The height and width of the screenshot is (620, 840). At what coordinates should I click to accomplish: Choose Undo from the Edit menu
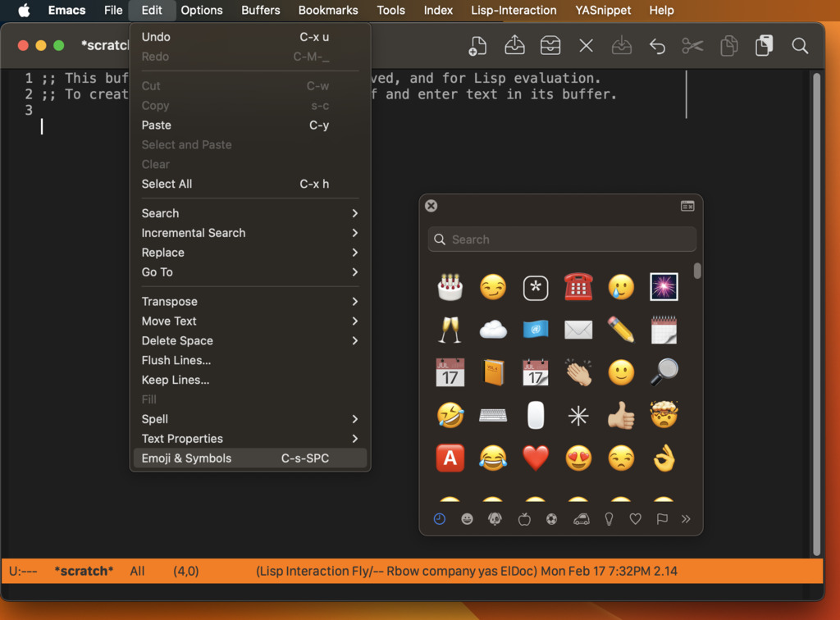(x=250, y=37)
